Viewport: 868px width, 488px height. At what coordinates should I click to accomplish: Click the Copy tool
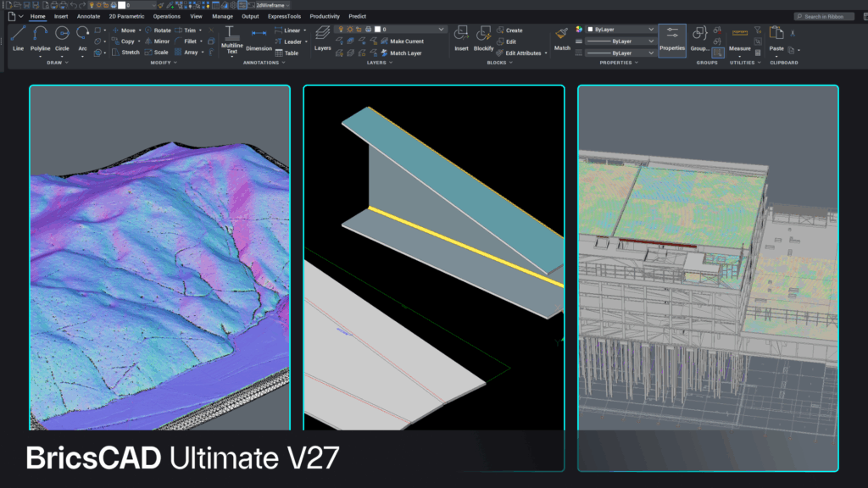pos(123,42)
